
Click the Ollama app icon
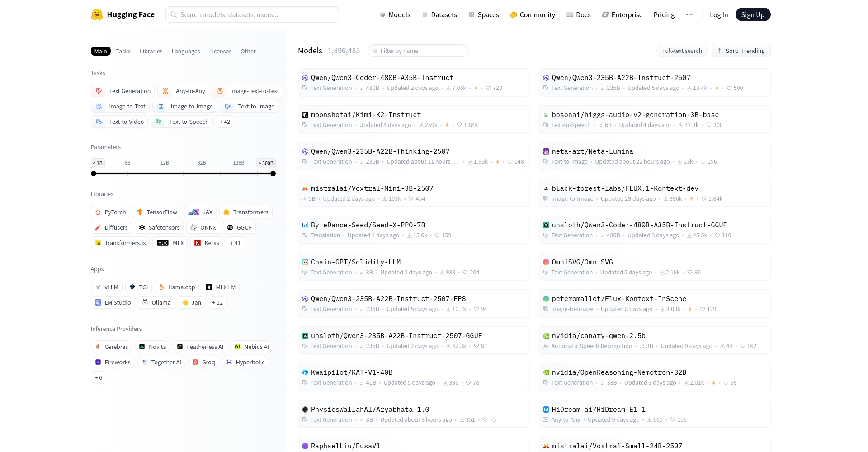click(145, 302)
